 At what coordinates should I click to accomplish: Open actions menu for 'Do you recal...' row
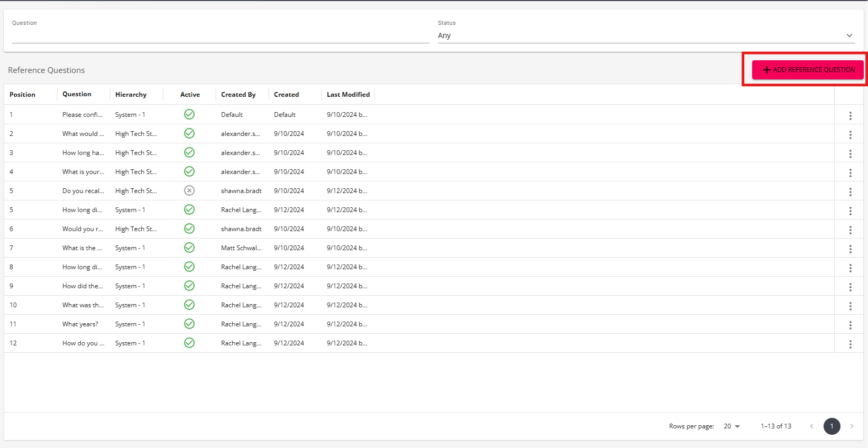[850, 191]
